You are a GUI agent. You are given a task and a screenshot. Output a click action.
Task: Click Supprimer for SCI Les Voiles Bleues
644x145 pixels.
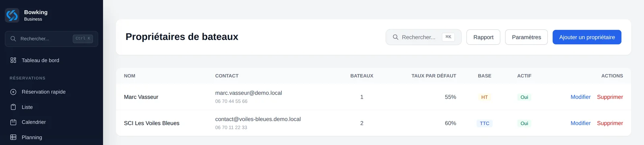point(610,123)
